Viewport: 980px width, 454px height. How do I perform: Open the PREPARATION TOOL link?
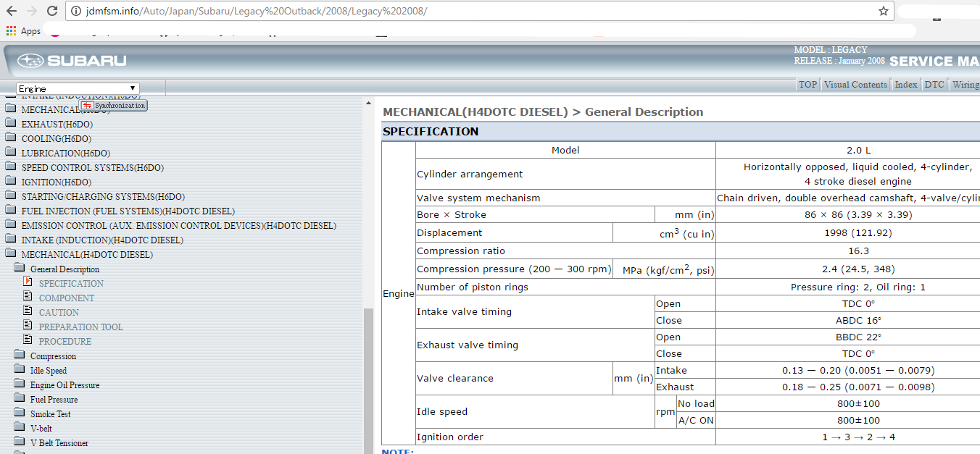point(81,327)
